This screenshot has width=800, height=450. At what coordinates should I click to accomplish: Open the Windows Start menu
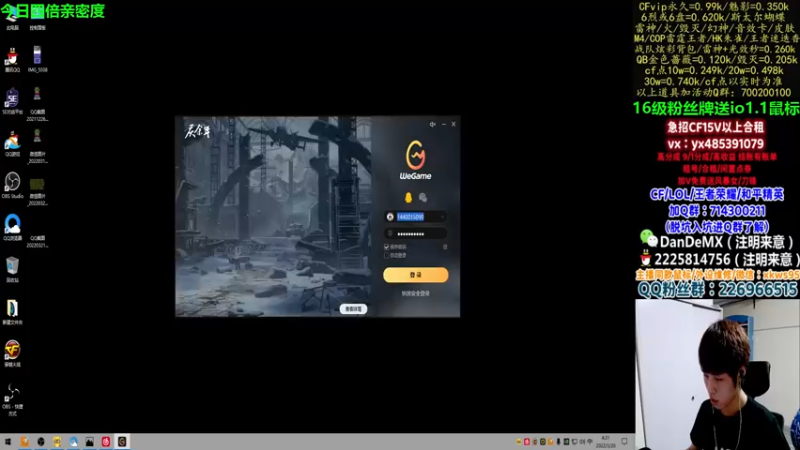pyautogui.click(x=8, y=442)
